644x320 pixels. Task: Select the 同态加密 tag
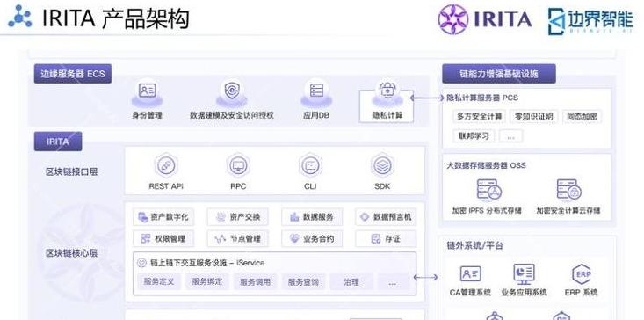(582, 116)
